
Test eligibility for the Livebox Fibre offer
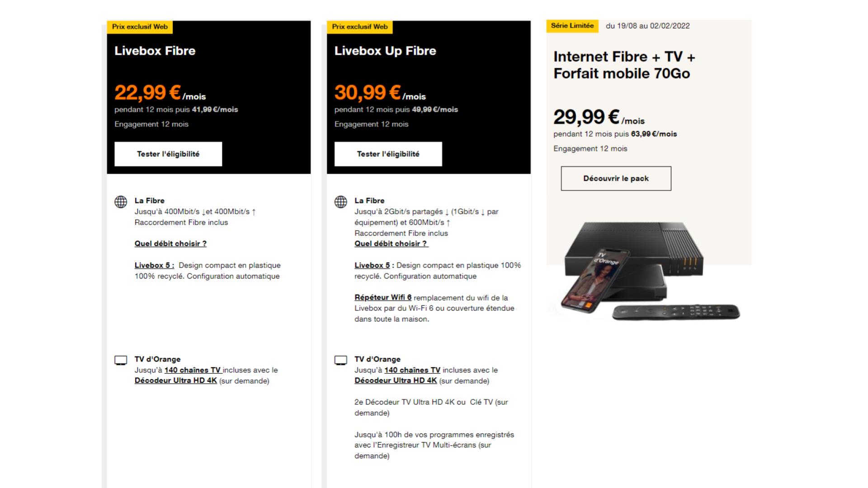[x=168, y=154]
